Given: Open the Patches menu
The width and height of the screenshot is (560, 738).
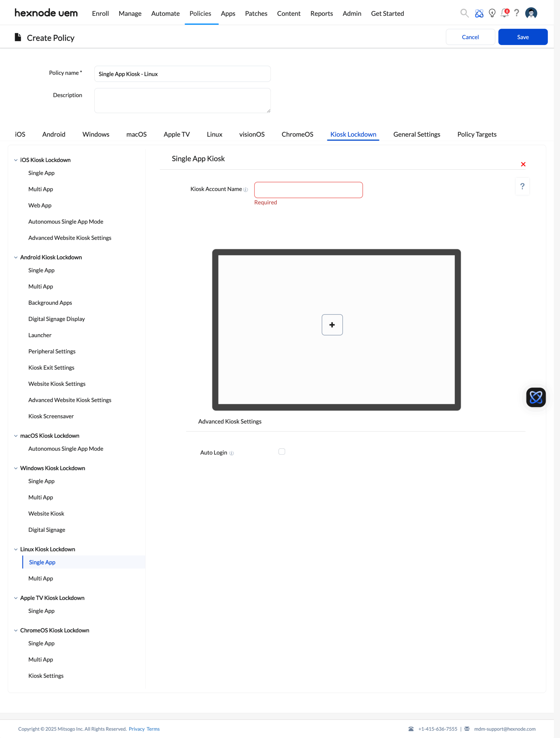Looking at the screenshot, I should pyautogui.click(x=256, y=13).
